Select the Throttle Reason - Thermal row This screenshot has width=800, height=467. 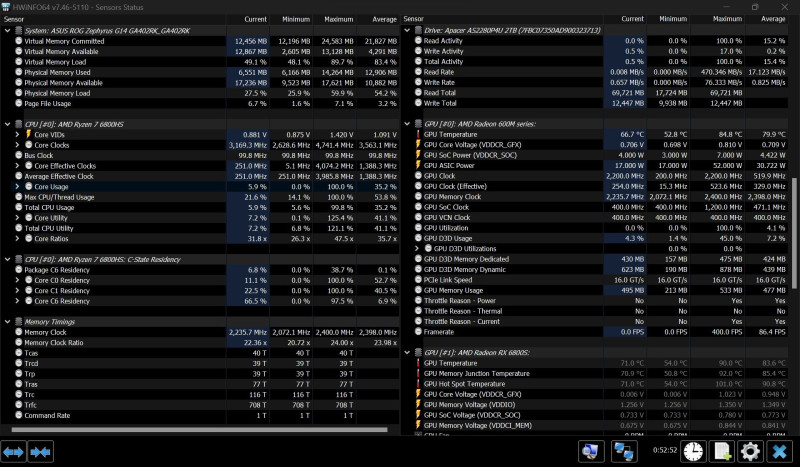595,311
